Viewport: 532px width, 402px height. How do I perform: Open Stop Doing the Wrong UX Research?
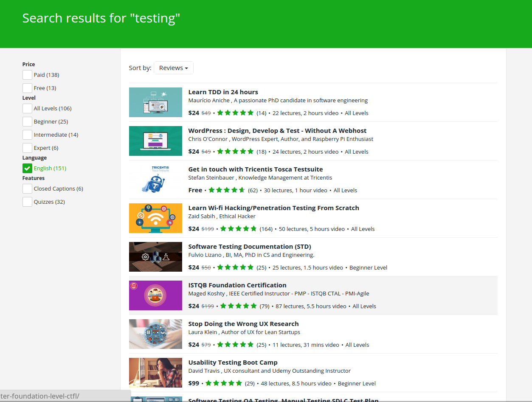tap(243, 324)
